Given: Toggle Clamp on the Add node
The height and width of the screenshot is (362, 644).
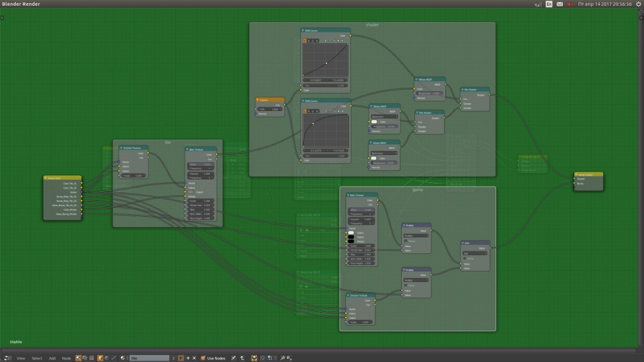Looking at the screenshot, I should click(465, 259).
